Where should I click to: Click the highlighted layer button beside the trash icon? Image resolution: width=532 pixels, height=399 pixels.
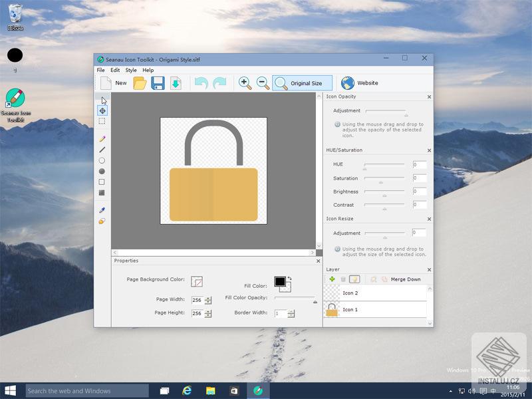[x=354, y=279]
